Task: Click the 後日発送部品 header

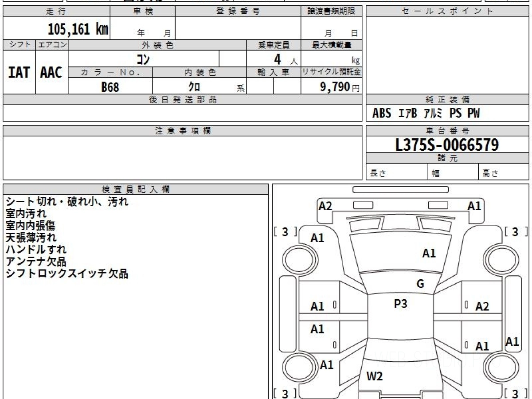Action: (x=183, y=100)
